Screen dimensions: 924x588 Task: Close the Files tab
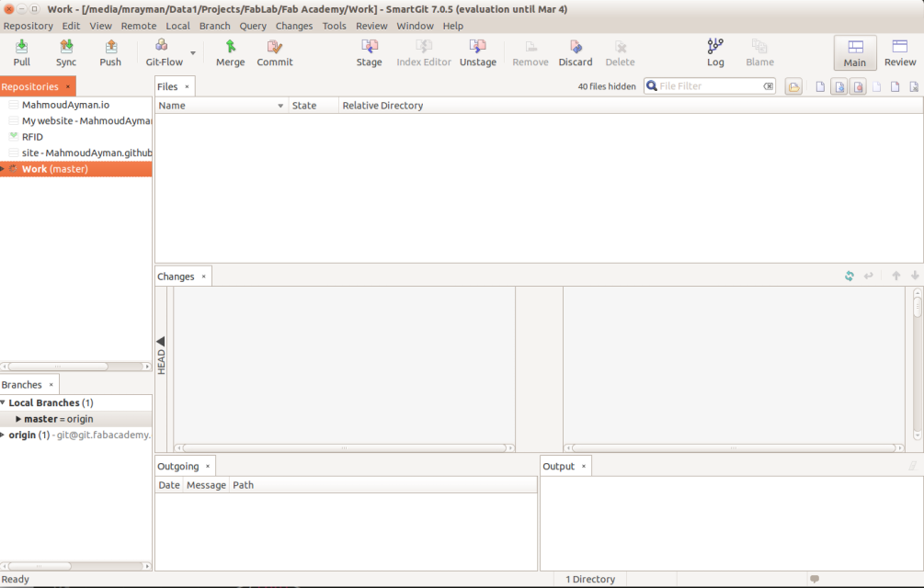tap(187, 86)
